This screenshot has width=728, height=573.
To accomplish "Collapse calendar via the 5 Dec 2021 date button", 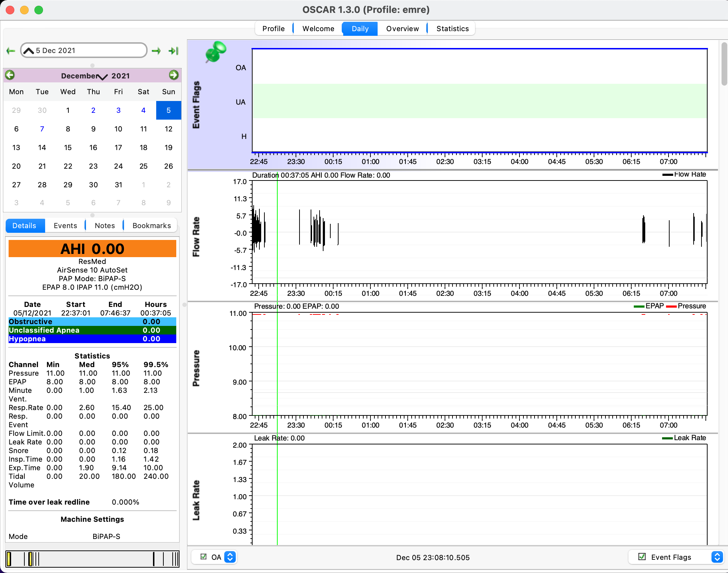I will [84, 50].
